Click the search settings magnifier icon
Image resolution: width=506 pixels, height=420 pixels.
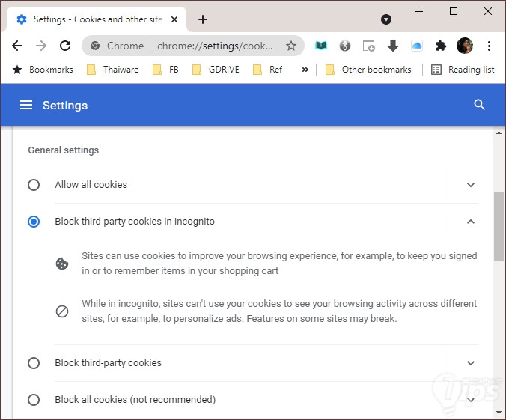(x=480, y=106)
